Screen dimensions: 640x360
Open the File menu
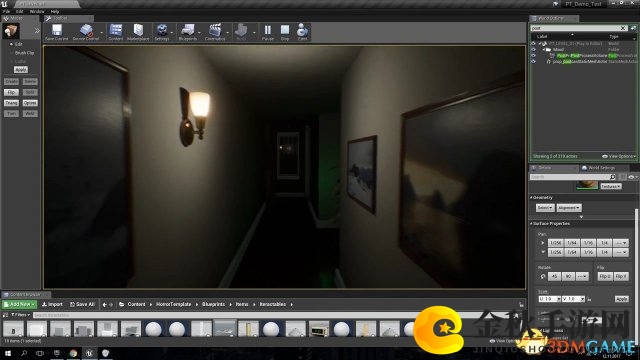pyautogui.click(x=6, y=11)
